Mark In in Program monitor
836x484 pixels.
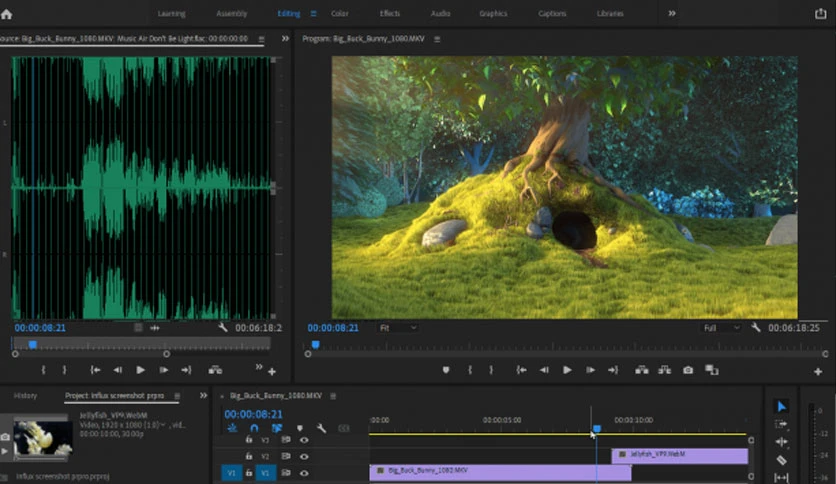tap(470, 370)
